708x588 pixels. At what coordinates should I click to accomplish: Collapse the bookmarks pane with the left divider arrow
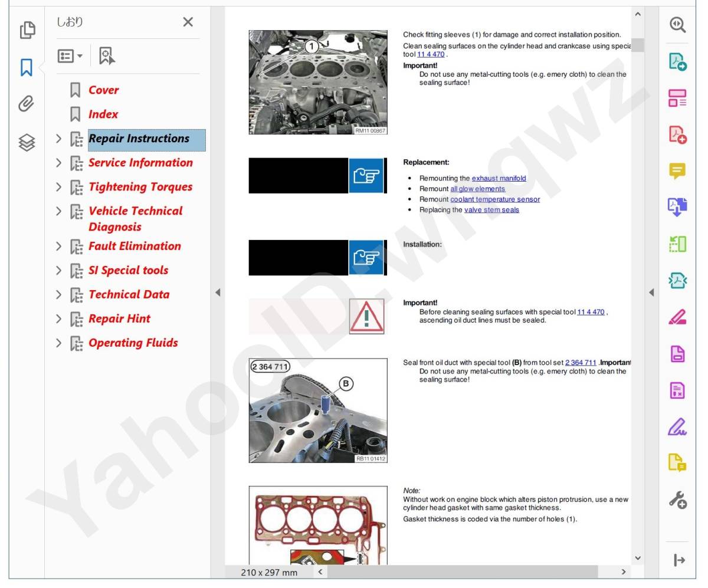pyautogui.click(x=218, y=292)
